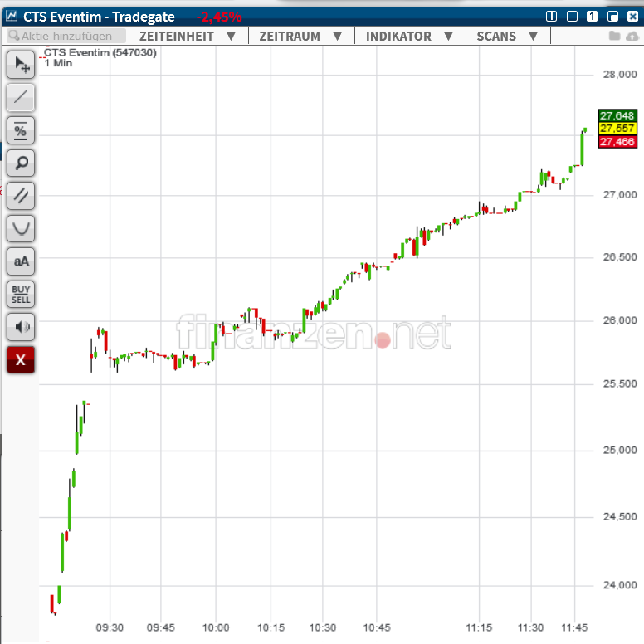The image size is (644, 644).
Task: Open the ZEITEINHEIT dropdown menu
Action: (x=188, y=37)
